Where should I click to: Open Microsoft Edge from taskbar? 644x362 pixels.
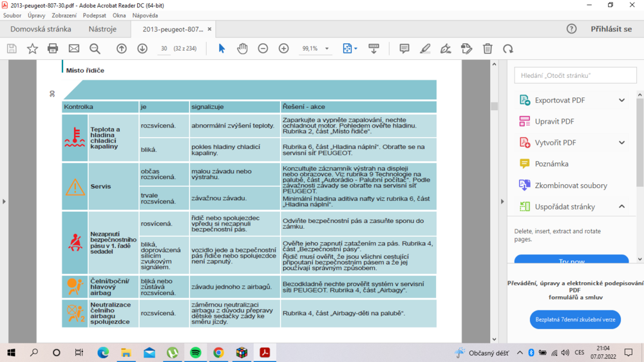click(x=103, y=352)
